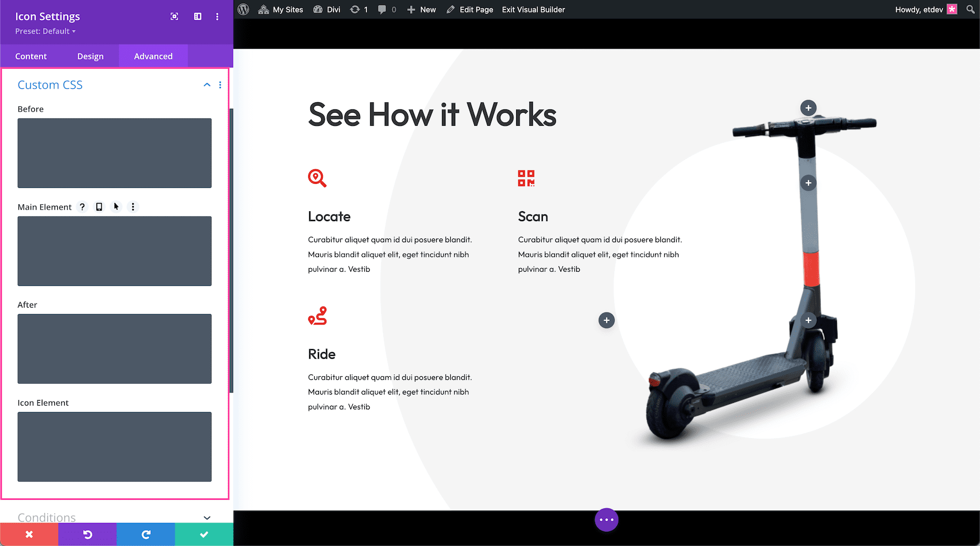Open the Main Element three-dot menu
The width and height of the screenshot is (980, 546).
pyautogui.click(x=133, y=207)
